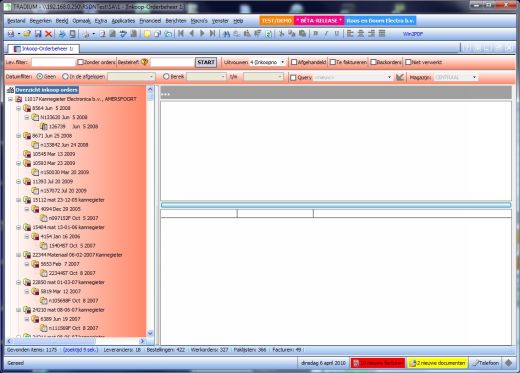Tick the Backorders checkbox
The height and width of the screenshot is (373, 520).
373,62
